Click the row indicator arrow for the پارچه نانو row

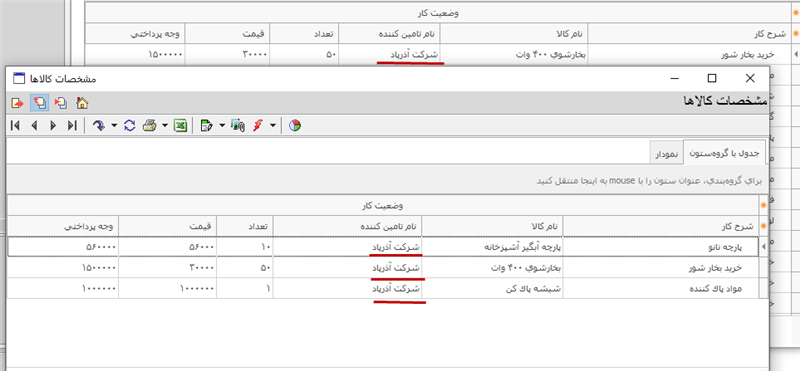pos(763,246)
